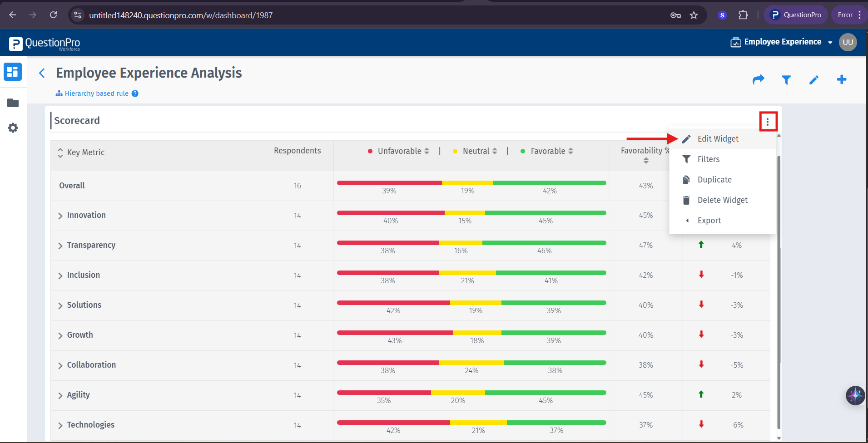Choose Delete Widget in the menu

coord(722,200)
